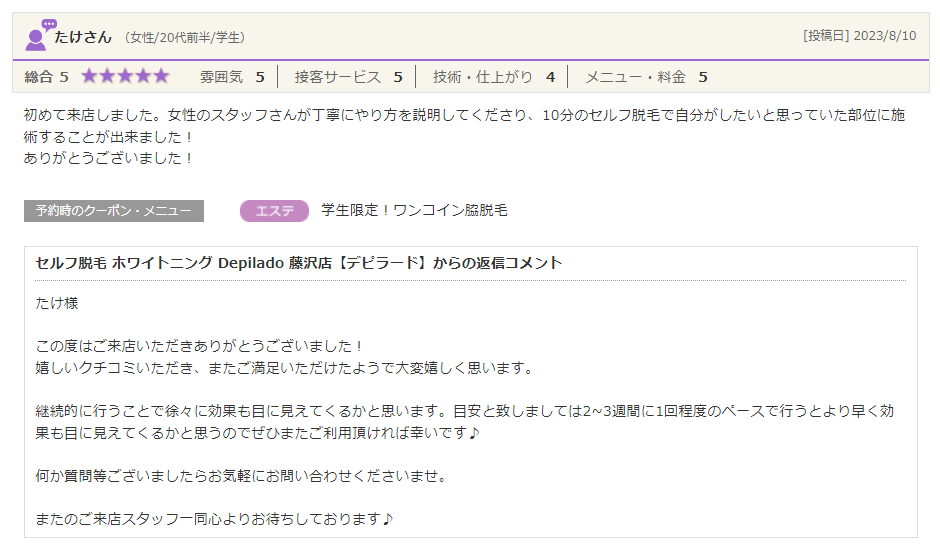
Task: Click the middle star of the rating
Action: 125,76
